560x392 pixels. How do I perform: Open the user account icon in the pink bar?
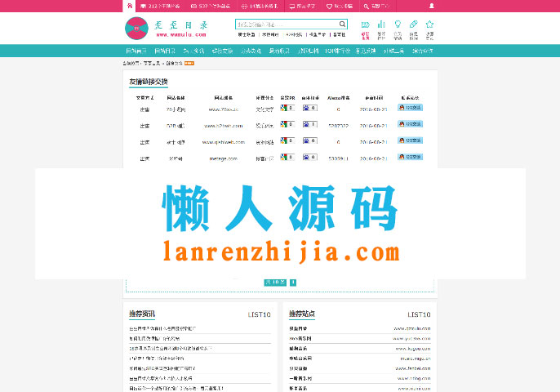[431, 6]
